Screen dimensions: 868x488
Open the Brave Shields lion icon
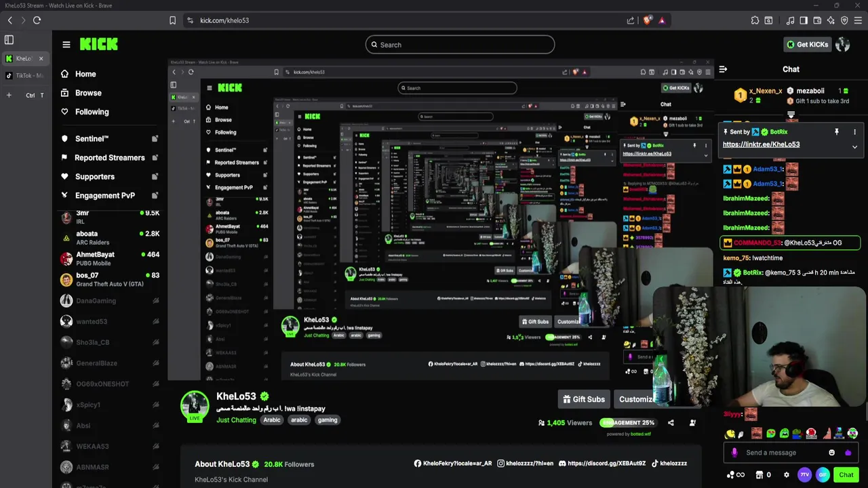[647, 20]
